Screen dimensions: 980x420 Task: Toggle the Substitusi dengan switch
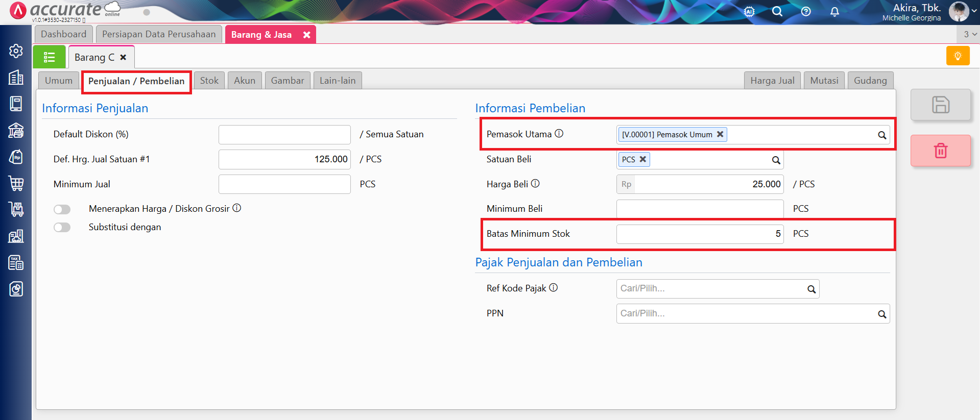(x=62, y=227)
